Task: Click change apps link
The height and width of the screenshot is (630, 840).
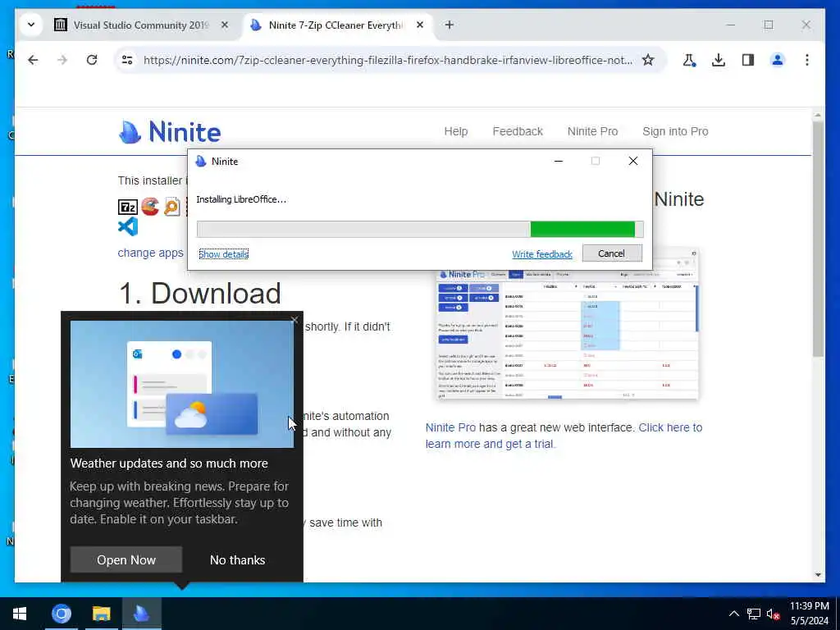Action: tap(151, 253)
